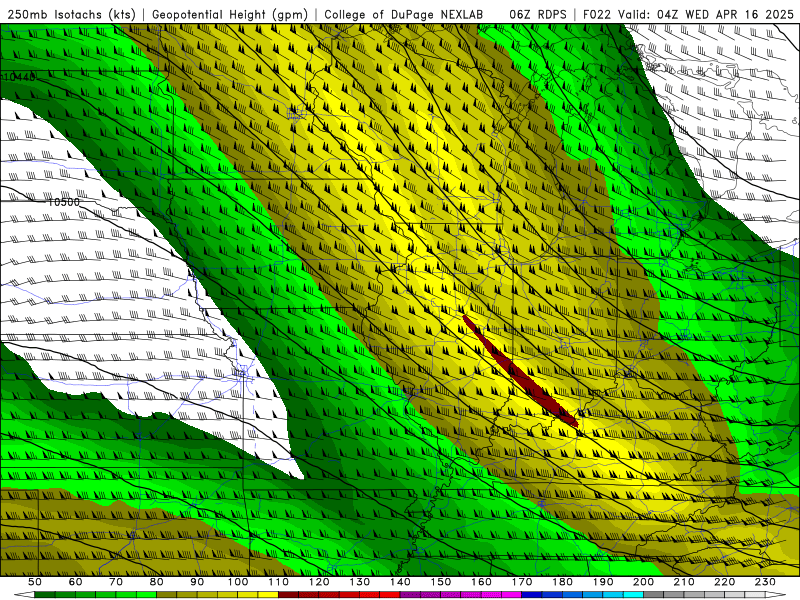
Task: Click the 80 value on the color scale
Action: point(156,582)
